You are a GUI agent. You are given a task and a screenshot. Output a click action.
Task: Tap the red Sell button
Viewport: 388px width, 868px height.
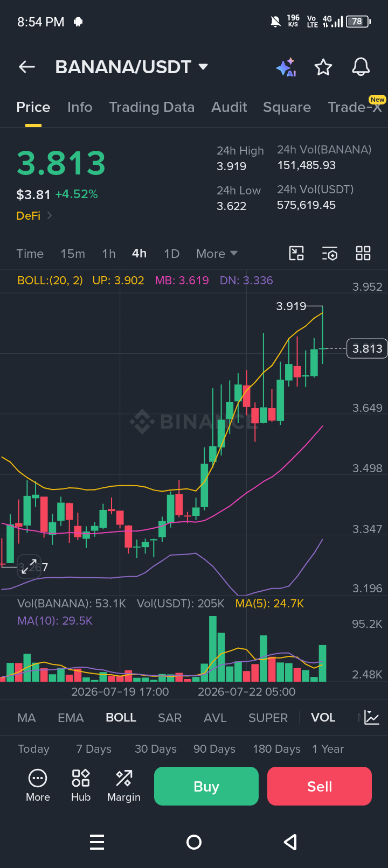(x=320, y=786)
